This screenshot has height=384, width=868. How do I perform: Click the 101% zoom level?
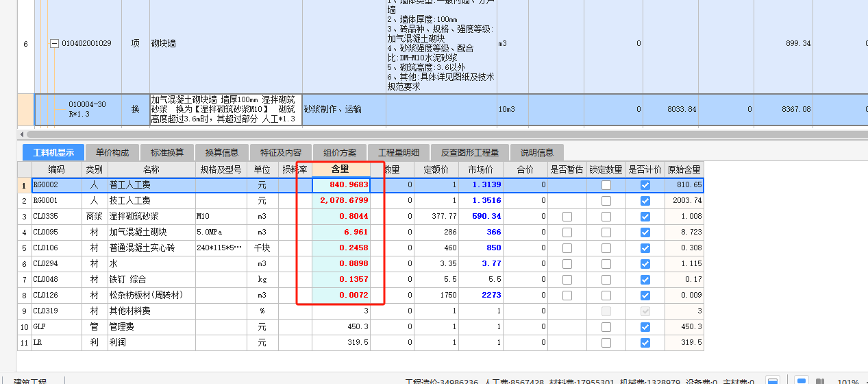[x=847, y=381]
